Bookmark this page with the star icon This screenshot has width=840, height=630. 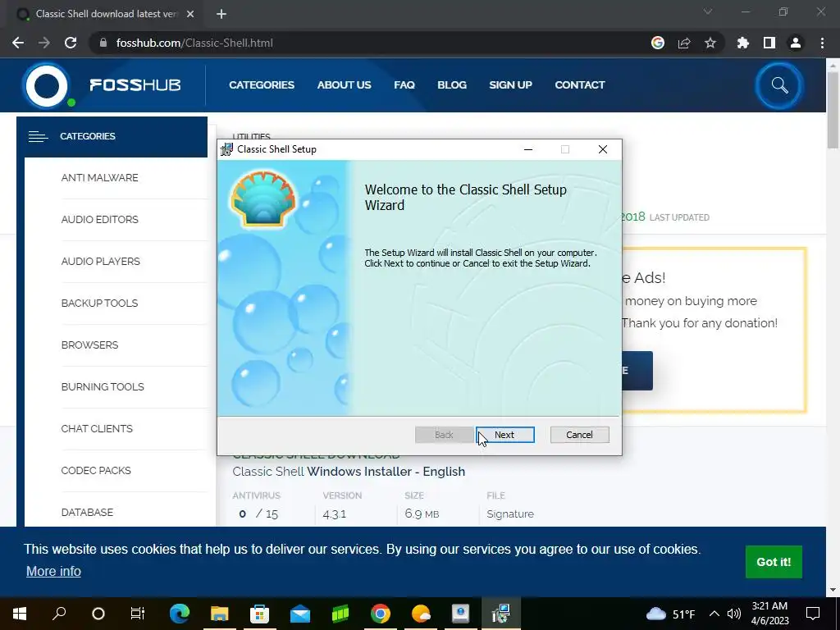click(710, 43)
